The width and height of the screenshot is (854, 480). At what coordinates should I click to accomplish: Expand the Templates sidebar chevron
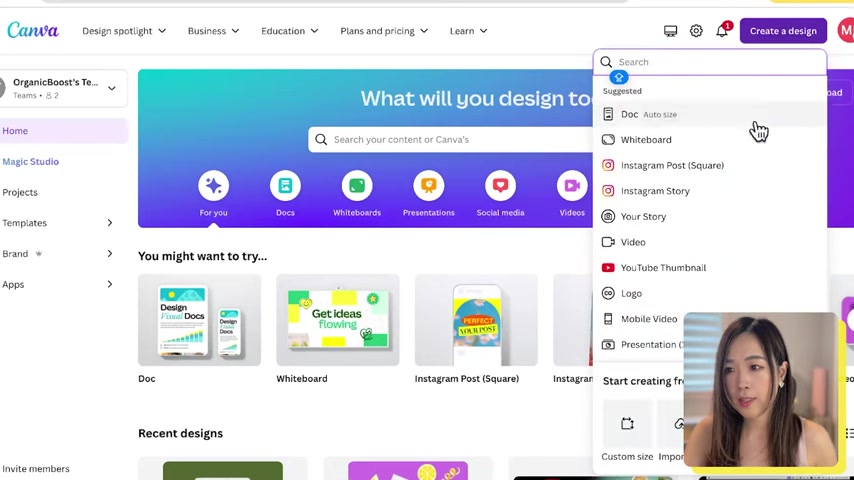click(x=109, y=223)
